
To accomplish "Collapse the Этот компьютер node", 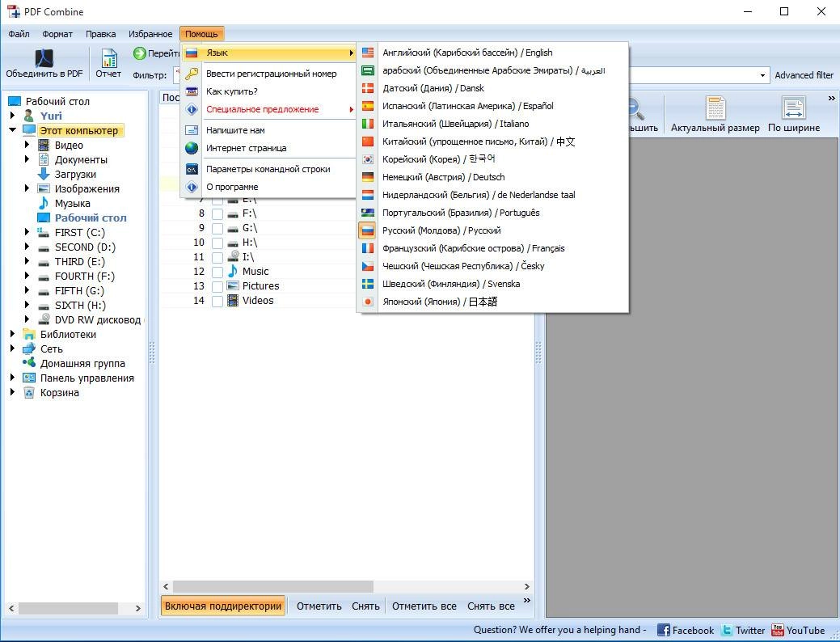I will click(12, 129).
